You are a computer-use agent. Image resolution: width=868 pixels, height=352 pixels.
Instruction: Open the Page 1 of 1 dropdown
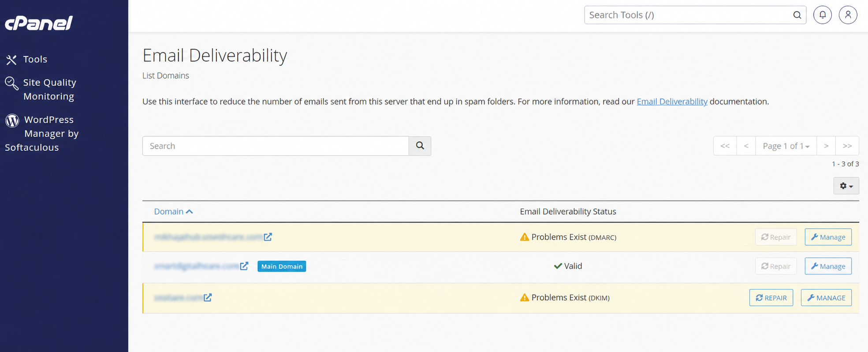pyautogui.click(x=786, y=146)
